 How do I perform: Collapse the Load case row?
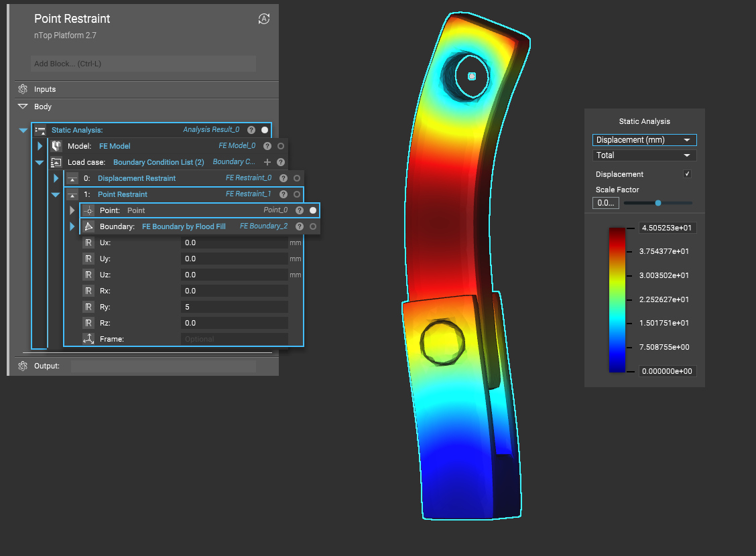tap(40, 162)
